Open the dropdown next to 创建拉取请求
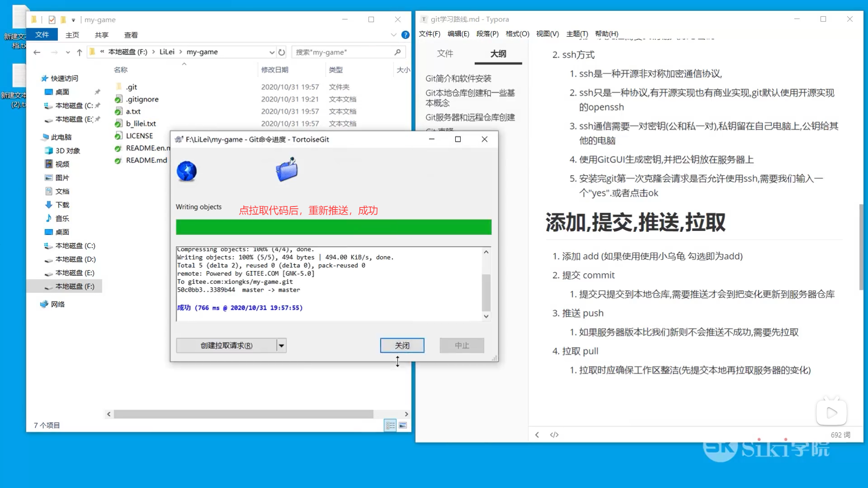 click(x=282, y=346)
